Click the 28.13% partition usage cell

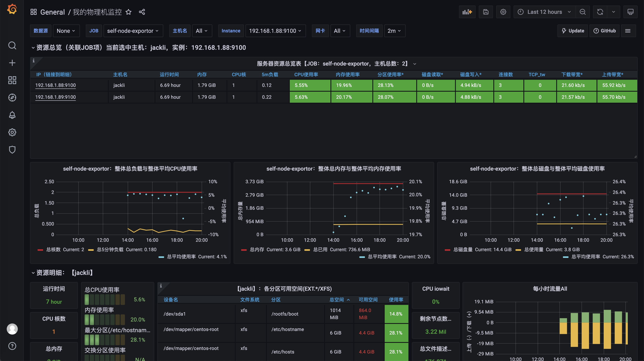click(395, 85)
